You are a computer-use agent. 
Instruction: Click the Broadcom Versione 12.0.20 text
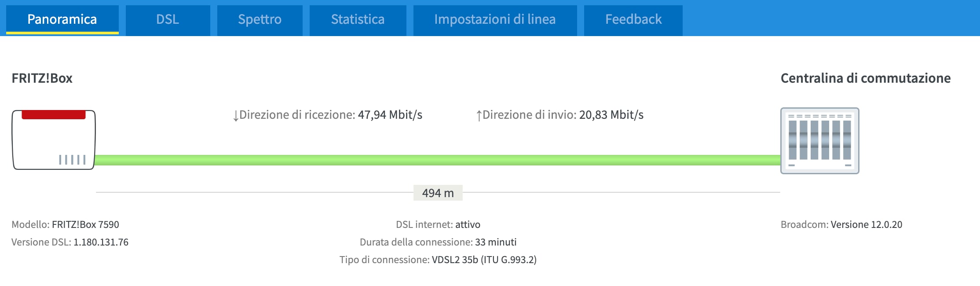tap(841, 224)
